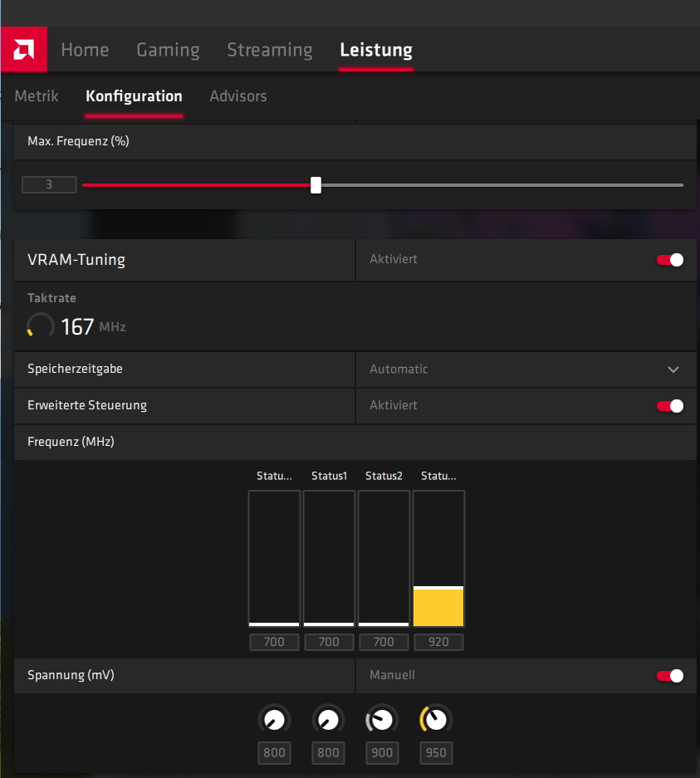The height and width of the screenshot is (778, 700).
Task: Click the first Status frequency bar
Action: point(274,559)
